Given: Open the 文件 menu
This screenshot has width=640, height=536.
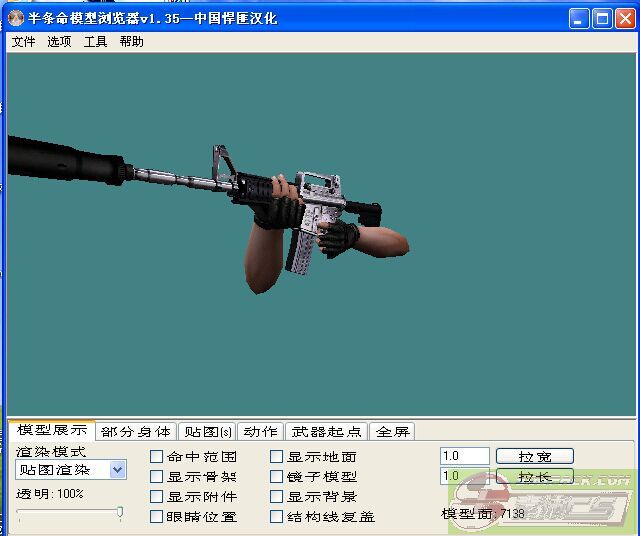Looking at the screenshot, I should [x=23, y=42].
